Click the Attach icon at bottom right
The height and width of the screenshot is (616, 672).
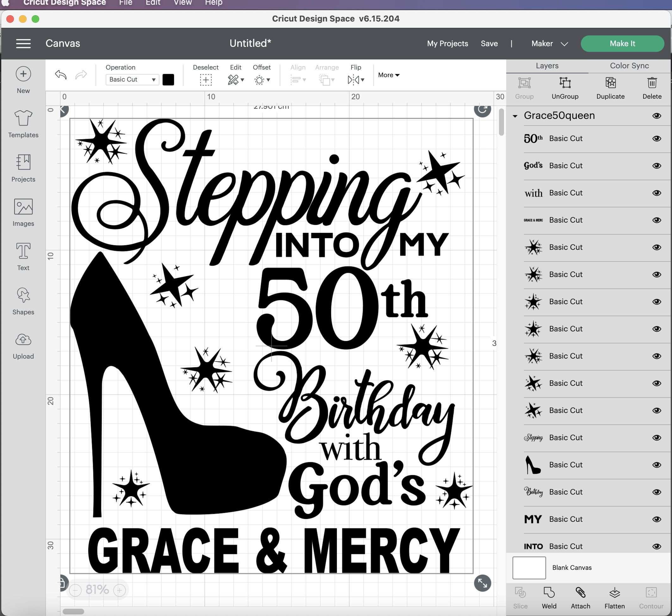click(x=581, y=597)
